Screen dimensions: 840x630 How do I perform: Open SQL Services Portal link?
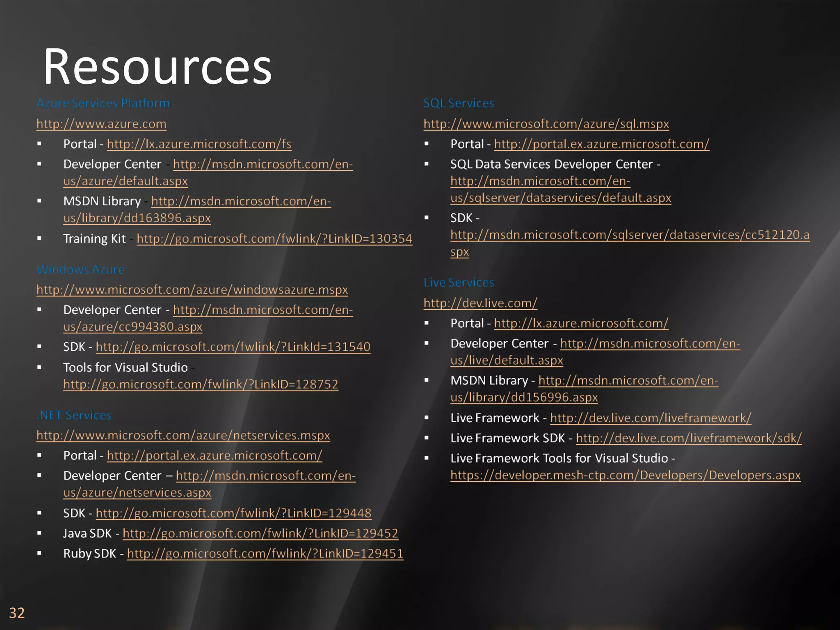(601, 144)
